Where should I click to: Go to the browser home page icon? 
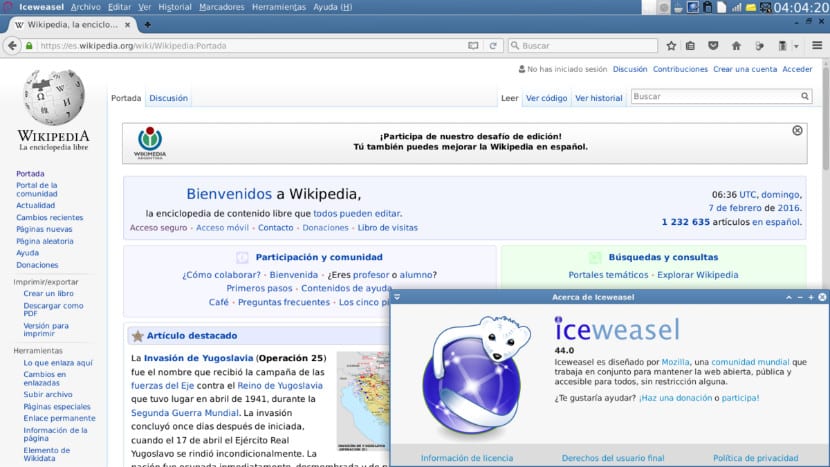point(736,46)
